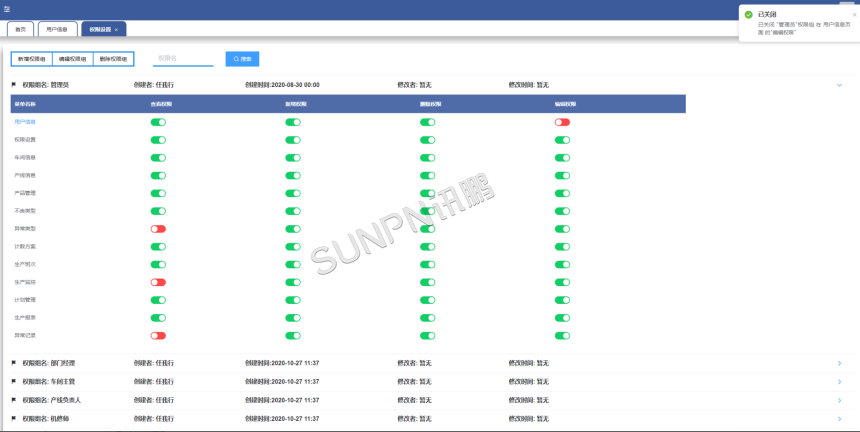
Task: Select the 权限组名: 管理员 row title
Action: pyautogui.click(x=46, y=85)
